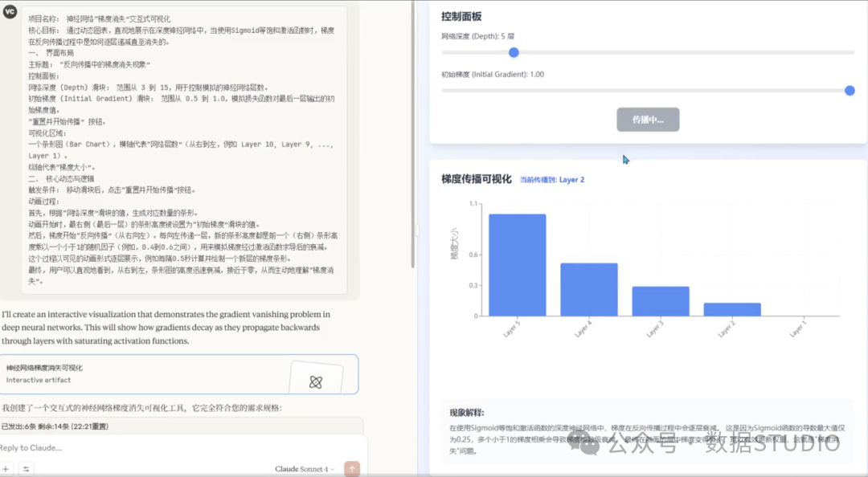Open the 神经网络梯度消失可视化 artifact card

tap(178, 374)
